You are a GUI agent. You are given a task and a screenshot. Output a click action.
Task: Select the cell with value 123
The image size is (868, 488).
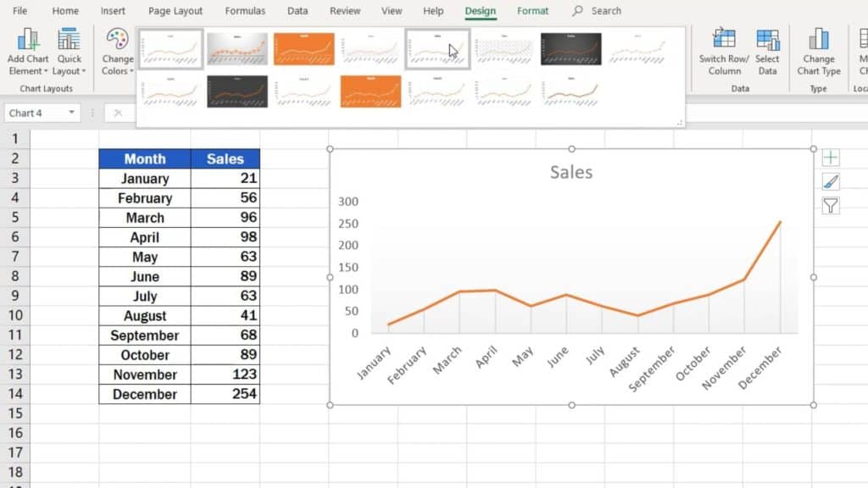(225, 374)
